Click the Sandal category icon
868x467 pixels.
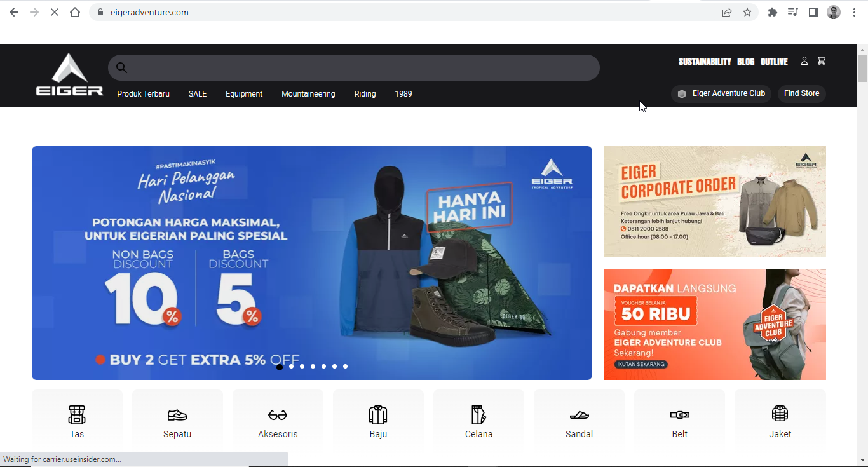pos(580,415)
